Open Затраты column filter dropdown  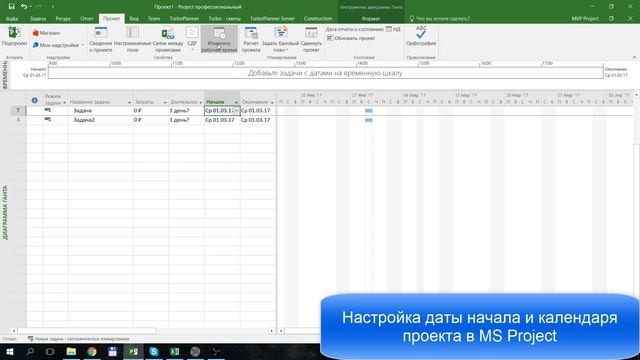coord(165,102)
